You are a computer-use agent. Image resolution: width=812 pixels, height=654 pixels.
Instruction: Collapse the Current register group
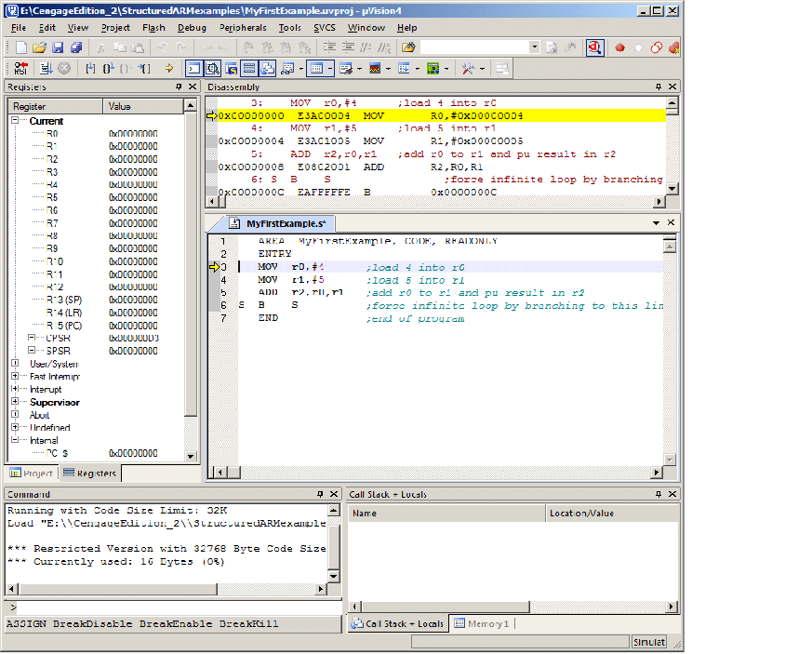click(x=15, y=120)
